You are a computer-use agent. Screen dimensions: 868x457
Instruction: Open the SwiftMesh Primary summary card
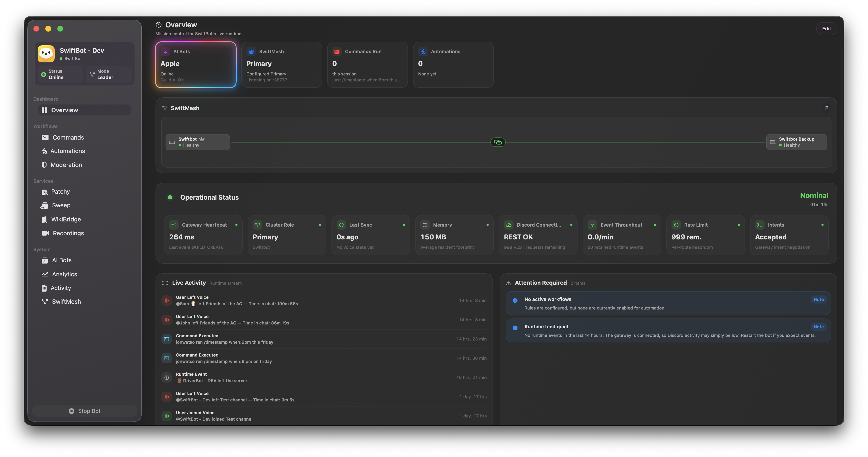[282, 65]
